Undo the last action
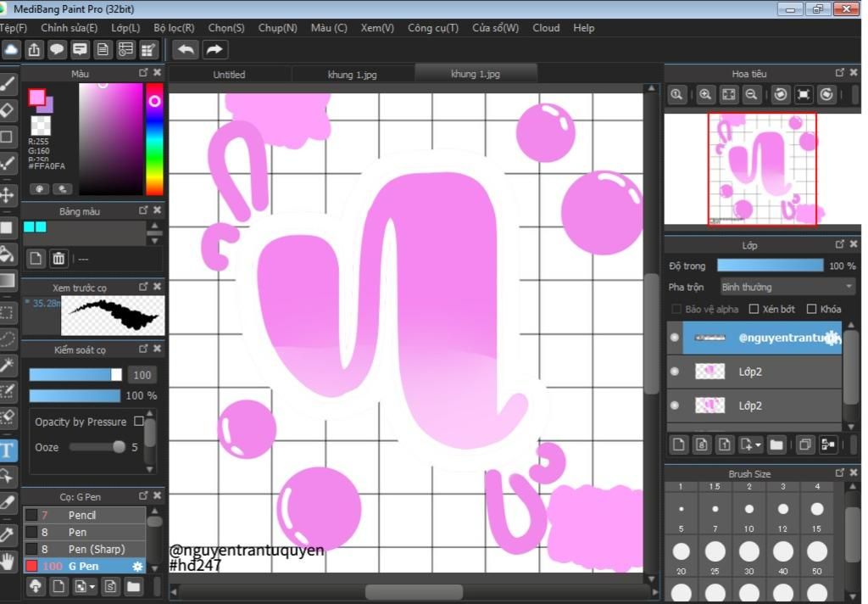The width and height of the screenshot is (868, 604). pos(186,50)
